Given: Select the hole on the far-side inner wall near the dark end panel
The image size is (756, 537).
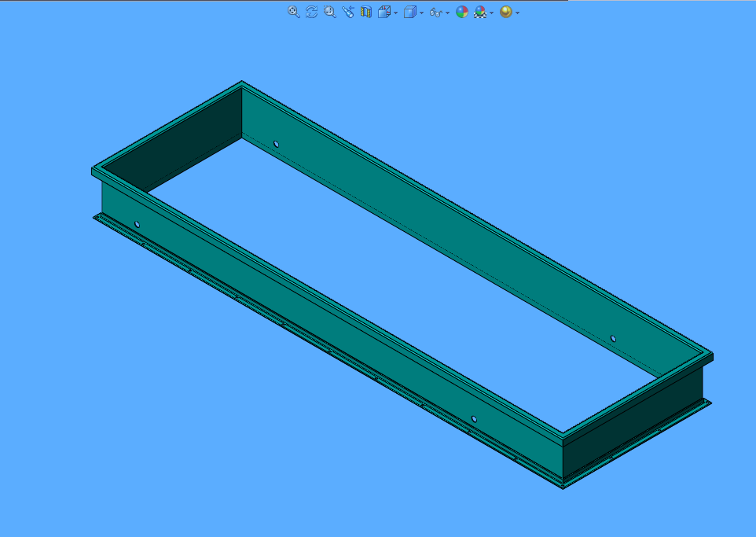Looking at the screenshot, I should [x=277, y=144].
